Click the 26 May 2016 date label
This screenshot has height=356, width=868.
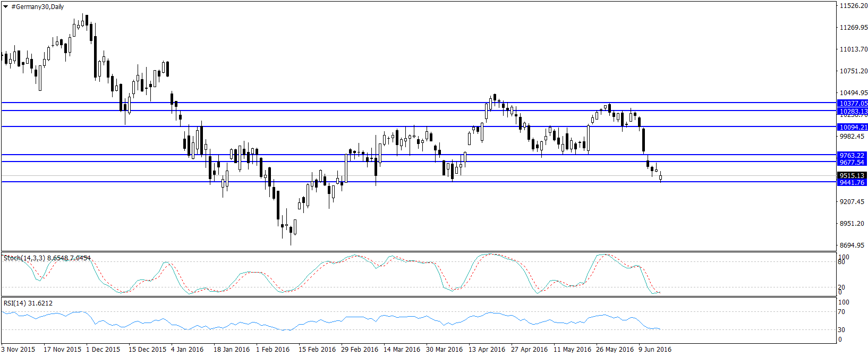[x=615, y=350]
